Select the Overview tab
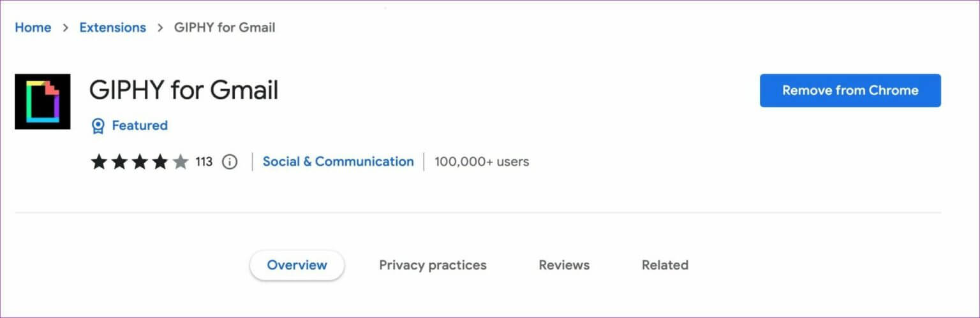The image size is (980, 318). [x=297, y=265]
